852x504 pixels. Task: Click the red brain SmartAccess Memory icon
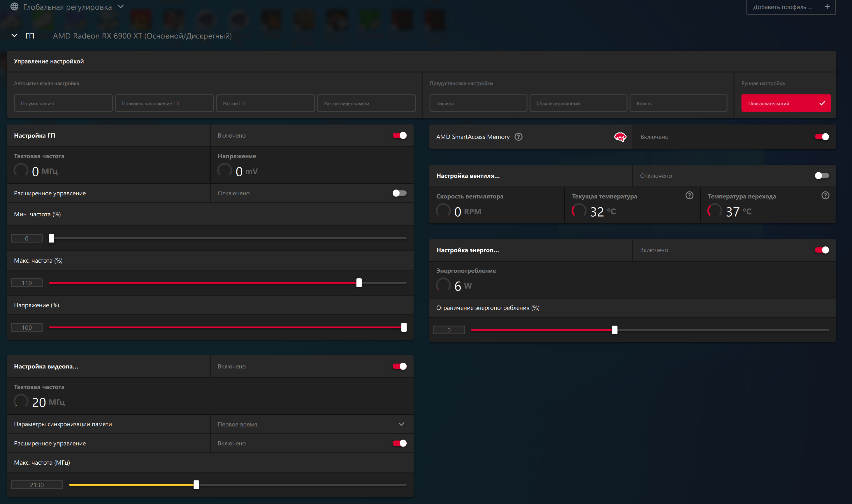[620, 137]
